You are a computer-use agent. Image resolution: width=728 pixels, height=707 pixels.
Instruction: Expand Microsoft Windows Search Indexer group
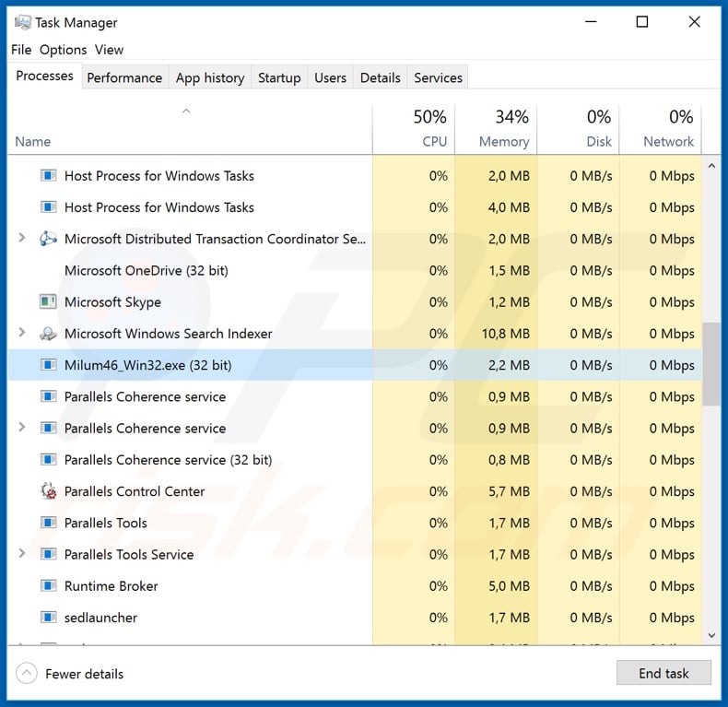click(x=22, y=333)
